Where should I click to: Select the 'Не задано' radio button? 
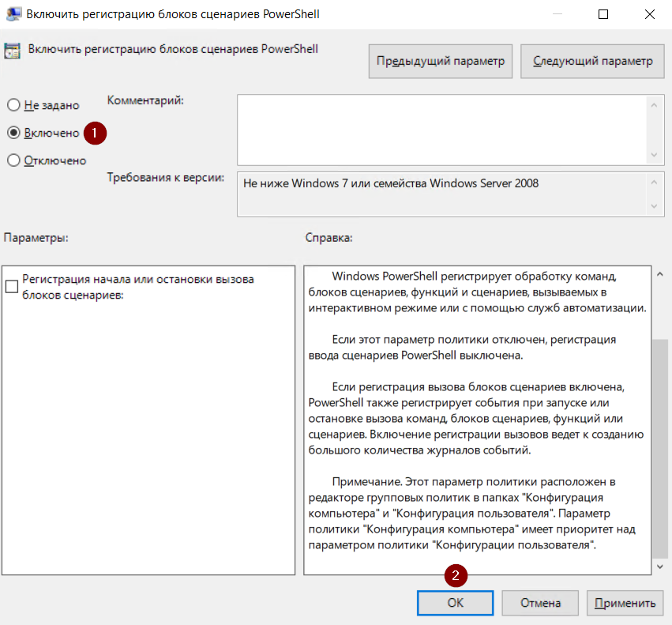tap(13, 105)
